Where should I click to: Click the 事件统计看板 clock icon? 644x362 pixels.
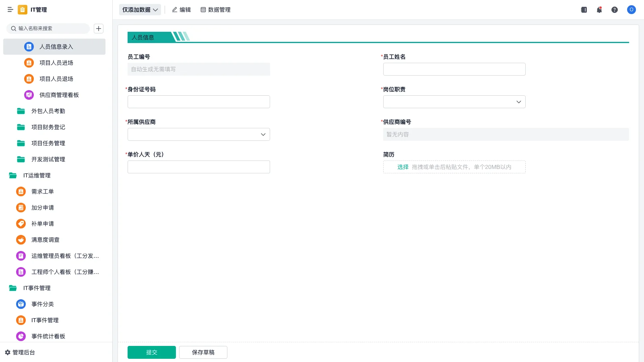click(21, 336)
